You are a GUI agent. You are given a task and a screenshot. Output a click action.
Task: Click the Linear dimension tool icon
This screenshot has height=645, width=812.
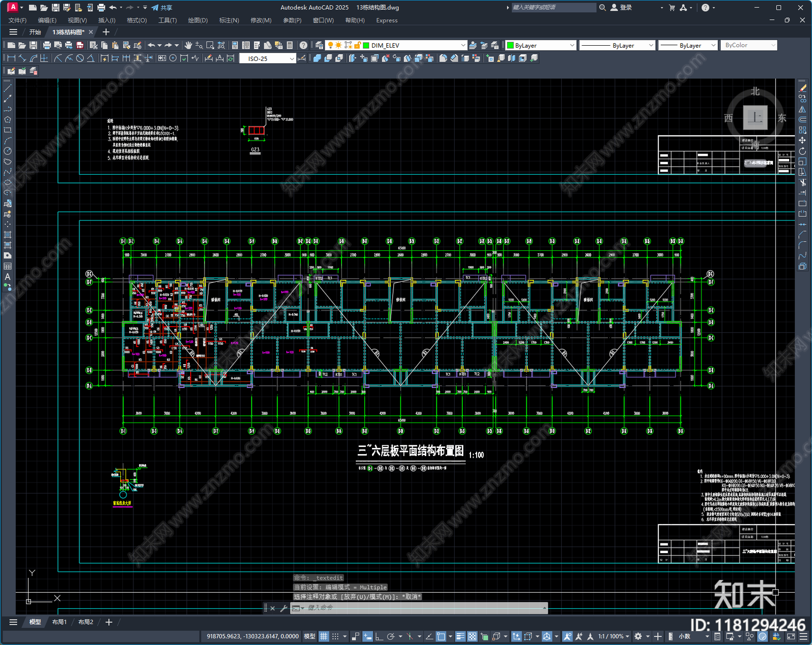[11, 58]
